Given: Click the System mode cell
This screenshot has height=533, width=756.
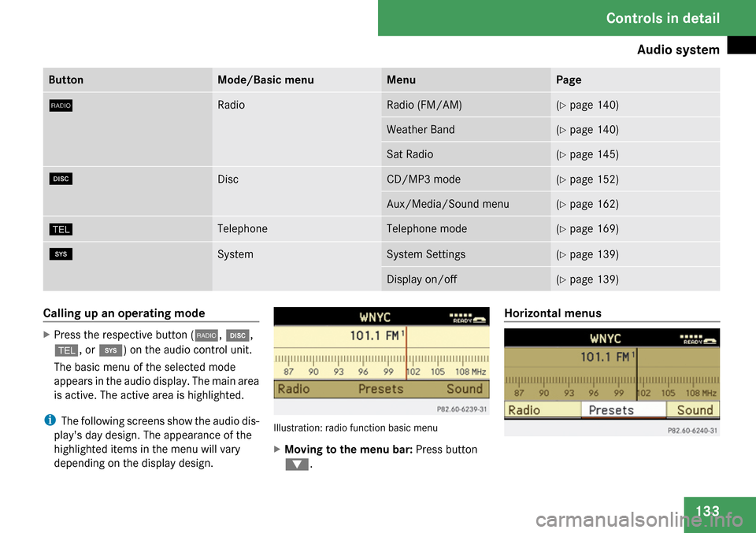Looking at the screenshot, I should pyautogui.click(x=297, y=266).
